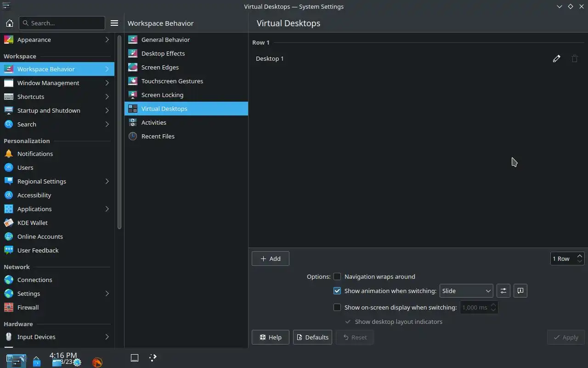Expand the Appearance submenu chevron
This screenshot has width=588, height=368.
point(107,40)
